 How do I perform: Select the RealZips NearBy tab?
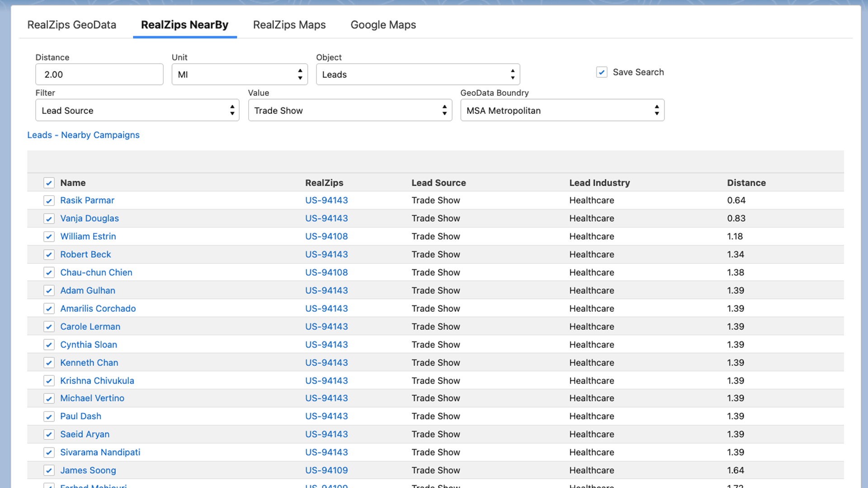point(184,25)
